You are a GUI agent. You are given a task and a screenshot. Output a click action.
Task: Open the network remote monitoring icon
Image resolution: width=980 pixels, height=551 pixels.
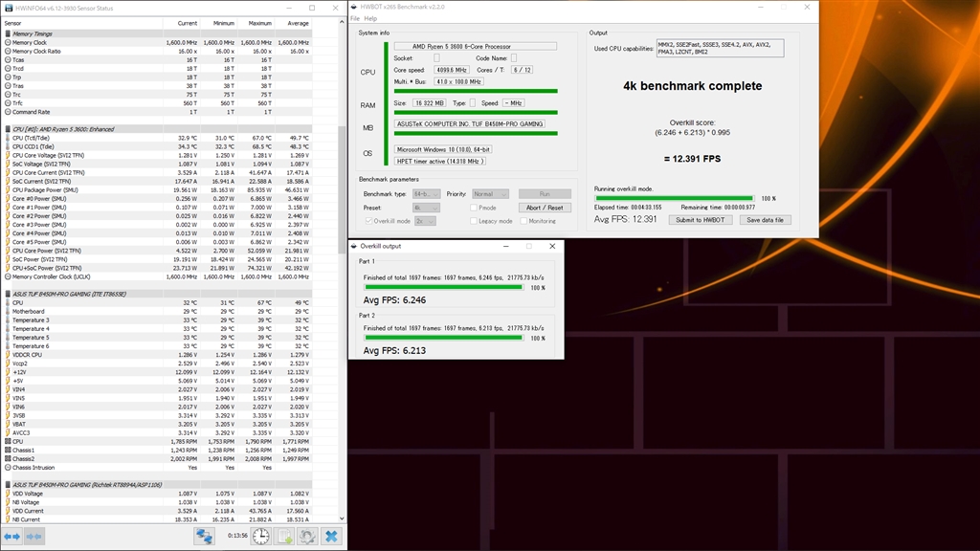tap(204, 537)
